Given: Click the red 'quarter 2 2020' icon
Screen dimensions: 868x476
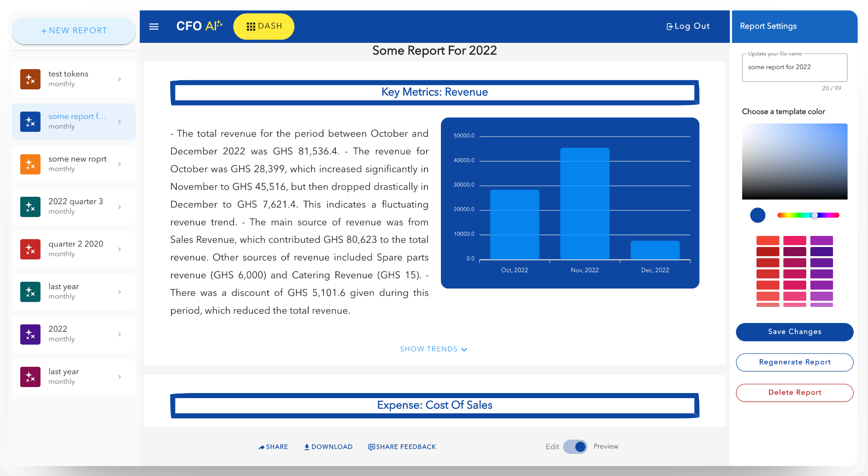Looking at the screenshot, I should click(30, 249).
